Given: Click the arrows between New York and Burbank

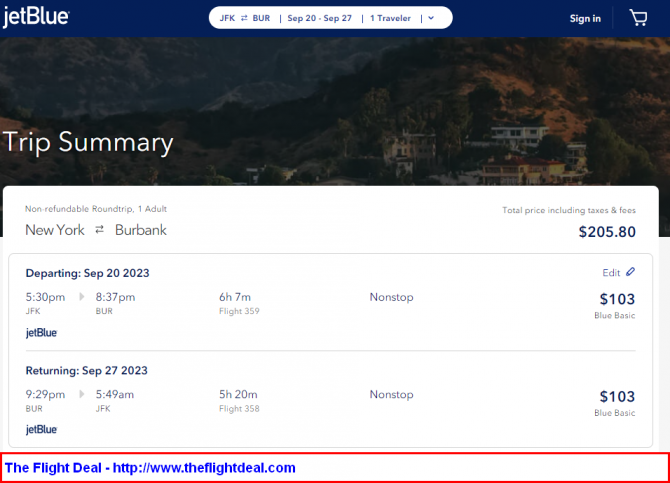Looking at the screenshot, I should pyautogui.click(x=99, y=230).
